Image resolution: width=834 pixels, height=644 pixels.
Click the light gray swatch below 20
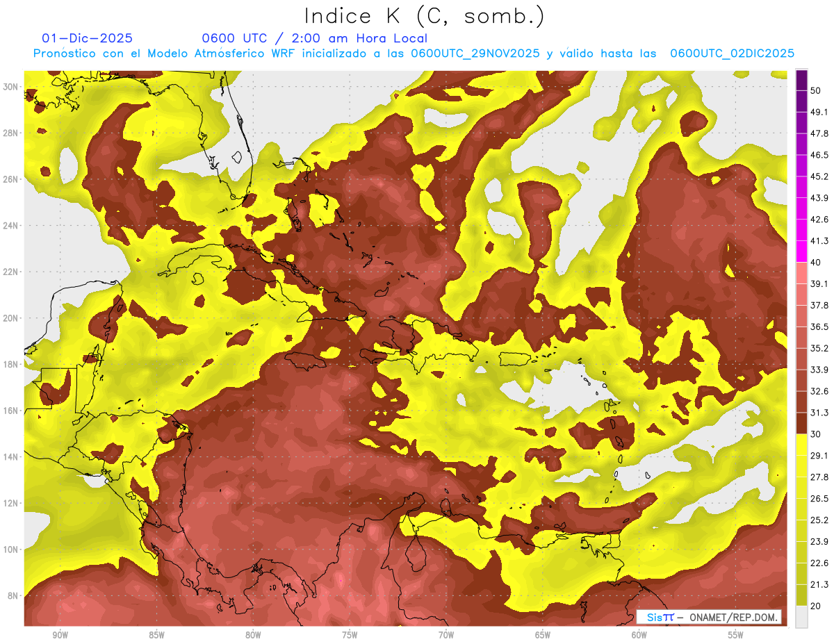801,617
